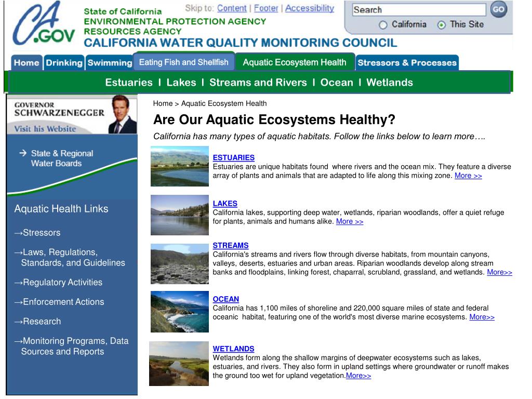Open the Swimming tab
Viewport: 532px width, 399px height.
point(110,63)
